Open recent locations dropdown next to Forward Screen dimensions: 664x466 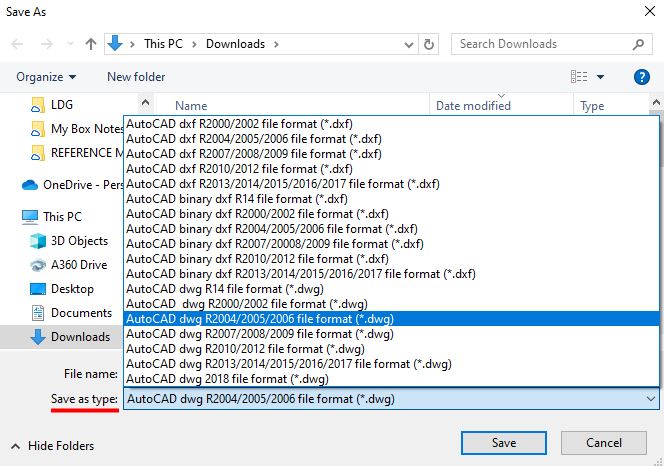pos(70,44)
